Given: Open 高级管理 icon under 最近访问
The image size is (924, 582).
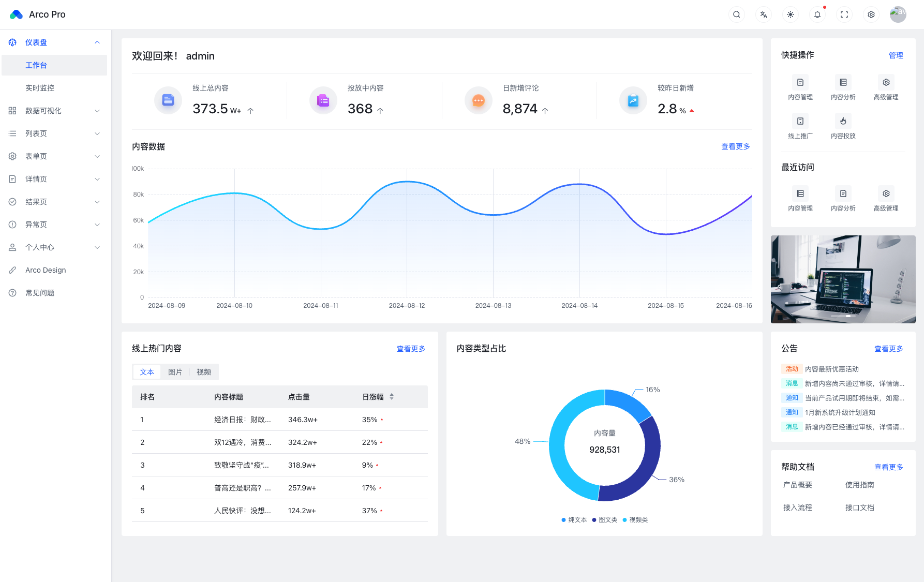Looking at the screenshot, I should (886, 193).
